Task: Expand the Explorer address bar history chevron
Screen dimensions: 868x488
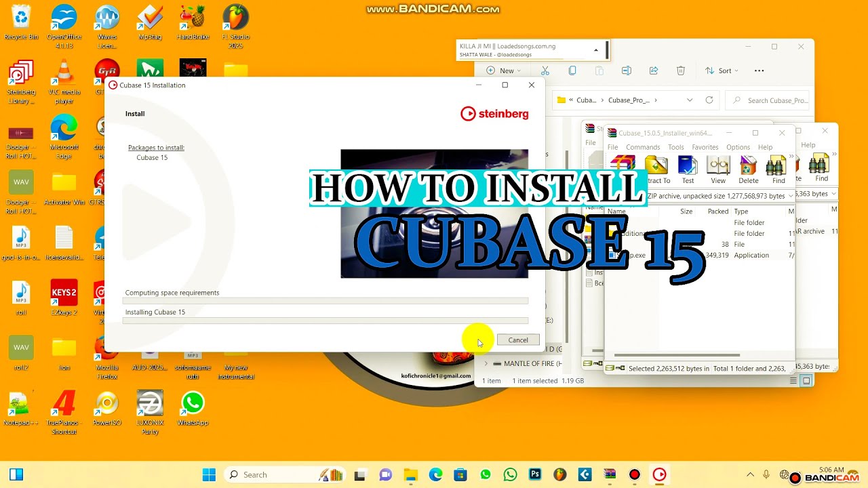Action: click(x=690, y=100)
